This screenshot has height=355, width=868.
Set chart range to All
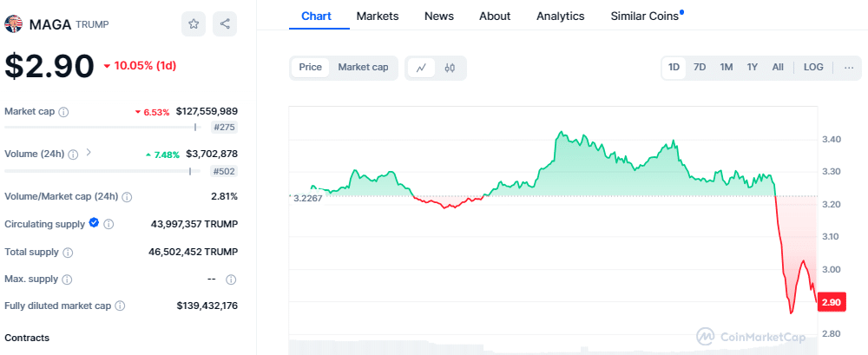click(778, 68)
